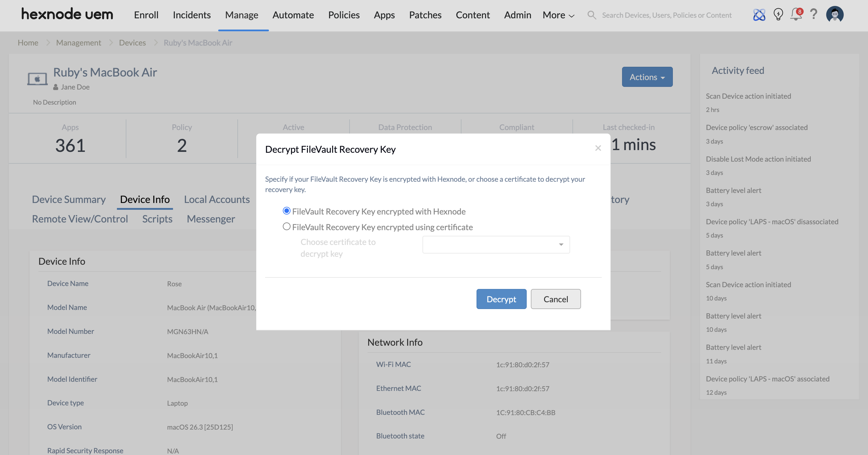Go to Home breadcrumb
Viewport: 868px width, 455px height.
[28, 43]
